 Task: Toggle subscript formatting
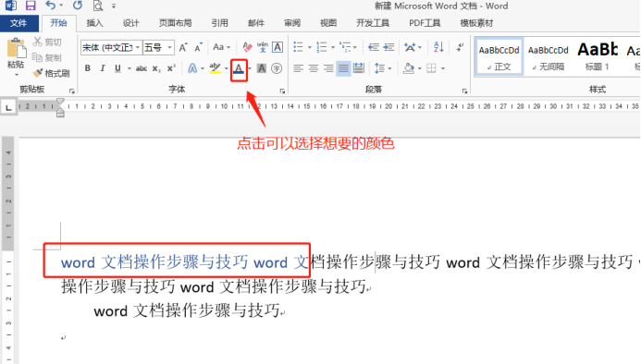coord(156,68)
